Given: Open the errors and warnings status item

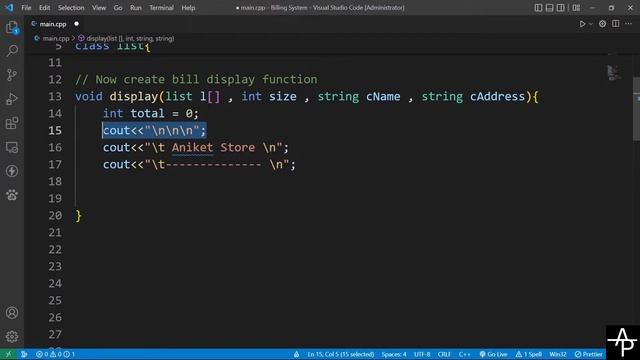Looking at the screenshot, I should pyautogui.click(x=55, y=354).
